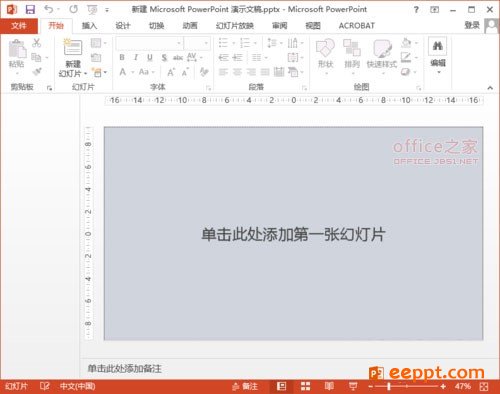This screenshot has width=500, height=394.
Task: Toggle Bold formatting button
Action: 122,57
